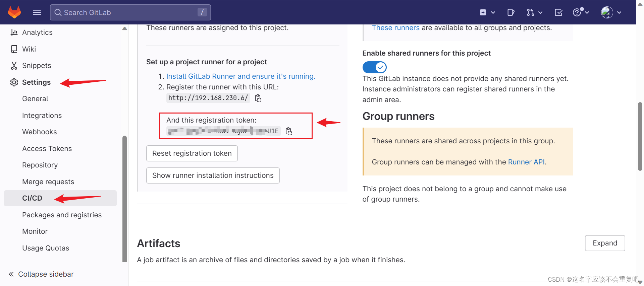Viewport: 644px width, 286px height.
Task: Go to Webhooks settings
Action: point(40,132)
